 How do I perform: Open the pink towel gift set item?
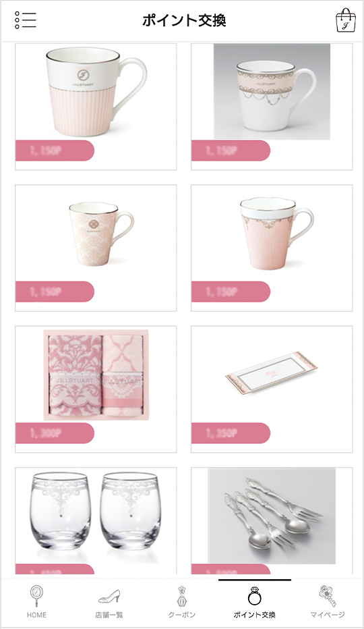[96, 389]
